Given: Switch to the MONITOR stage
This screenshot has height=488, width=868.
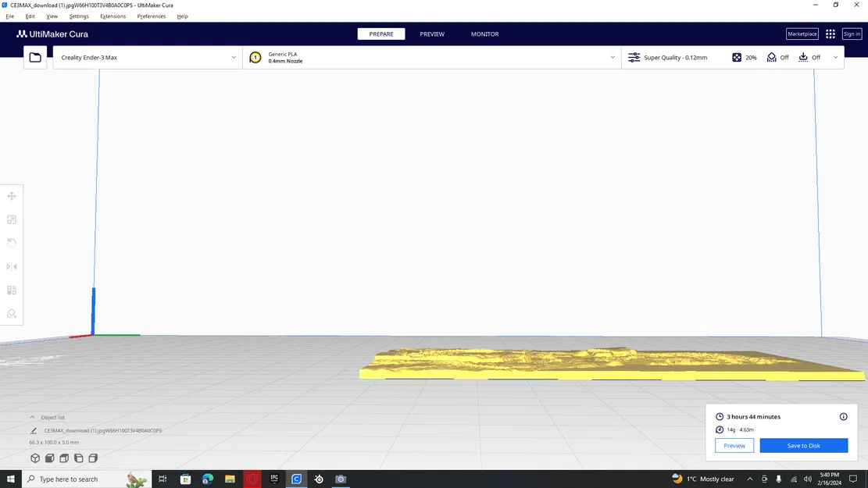Looking at the screenshot, I should click(x=485, y=34).
